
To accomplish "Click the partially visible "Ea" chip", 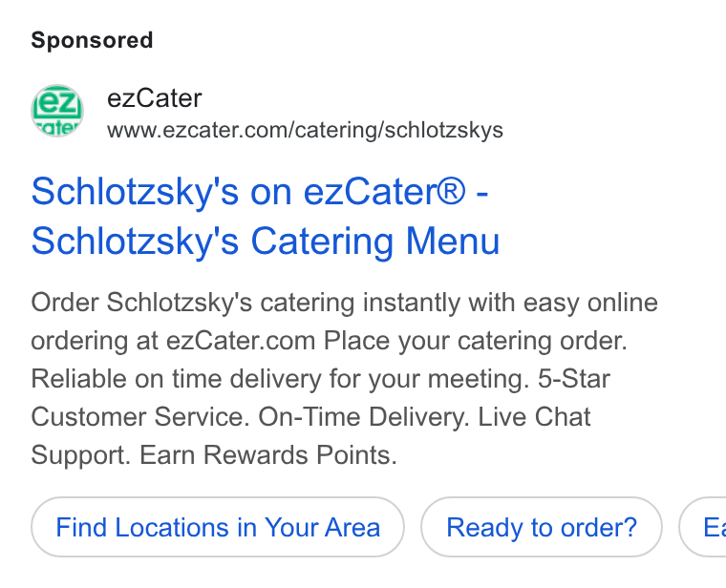I will coord(702,528).
